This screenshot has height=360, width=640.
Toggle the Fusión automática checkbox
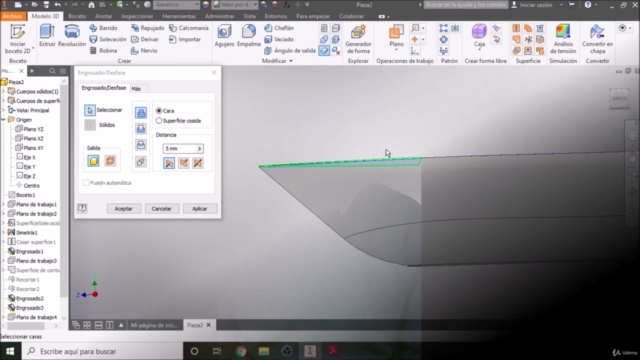(86, 183)
